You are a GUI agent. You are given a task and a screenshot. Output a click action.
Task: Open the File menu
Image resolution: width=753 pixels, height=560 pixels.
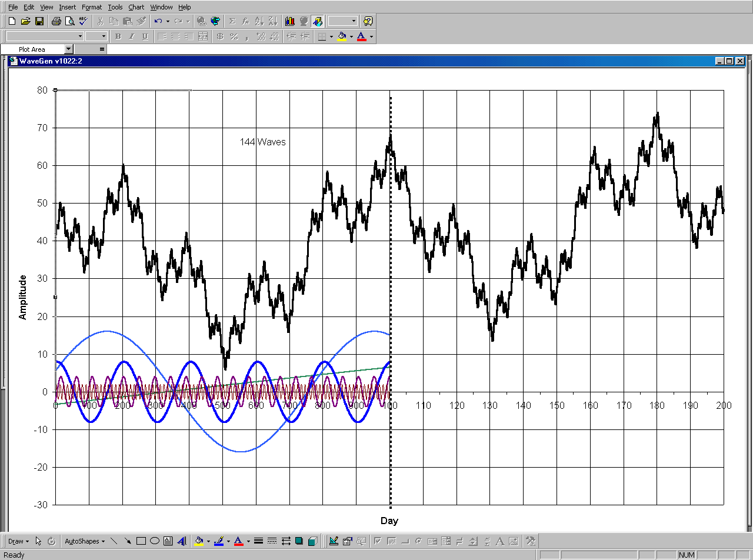(13, 7)
